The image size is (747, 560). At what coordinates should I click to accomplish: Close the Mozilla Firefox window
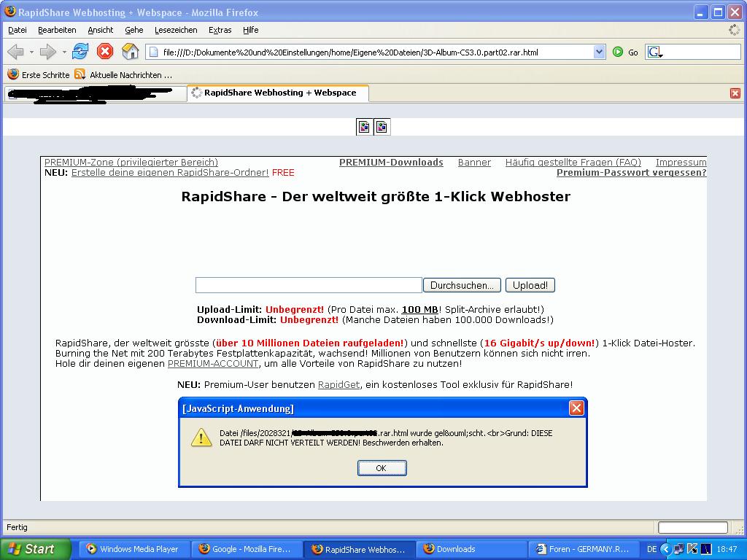point(735,12)
